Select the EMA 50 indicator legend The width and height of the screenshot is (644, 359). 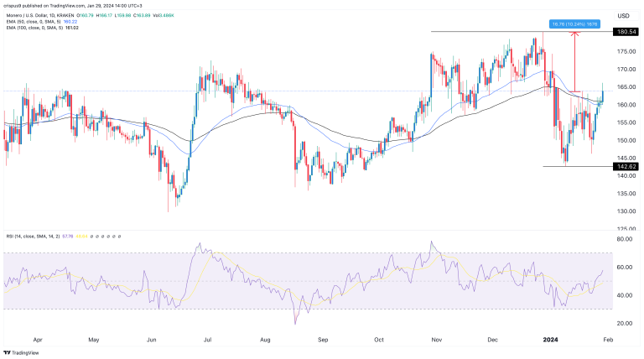(x=34, y=22)
